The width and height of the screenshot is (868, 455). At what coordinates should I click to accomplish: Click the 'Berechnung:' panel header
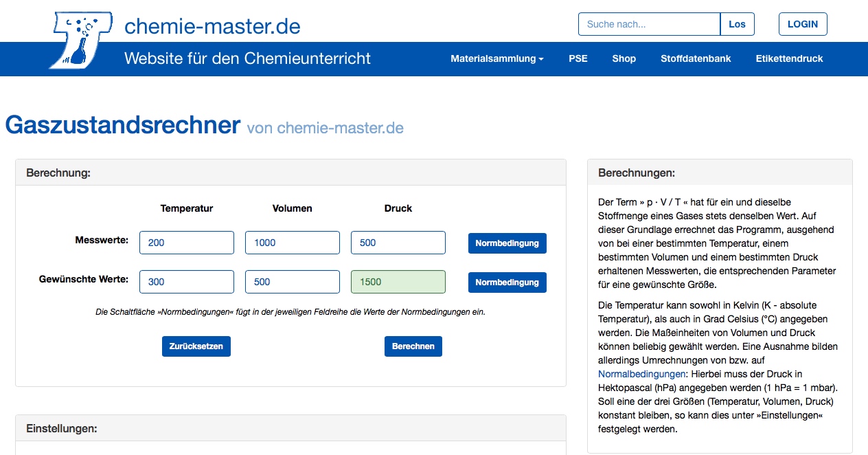click(290, 173)
